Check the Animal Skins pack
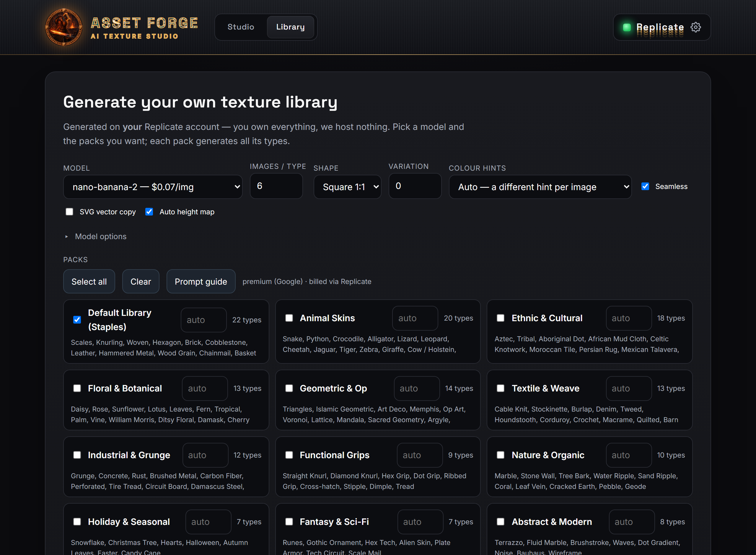The width and height of the screenshot is (756, 555). pyautogui.click(x=289, y=318)
